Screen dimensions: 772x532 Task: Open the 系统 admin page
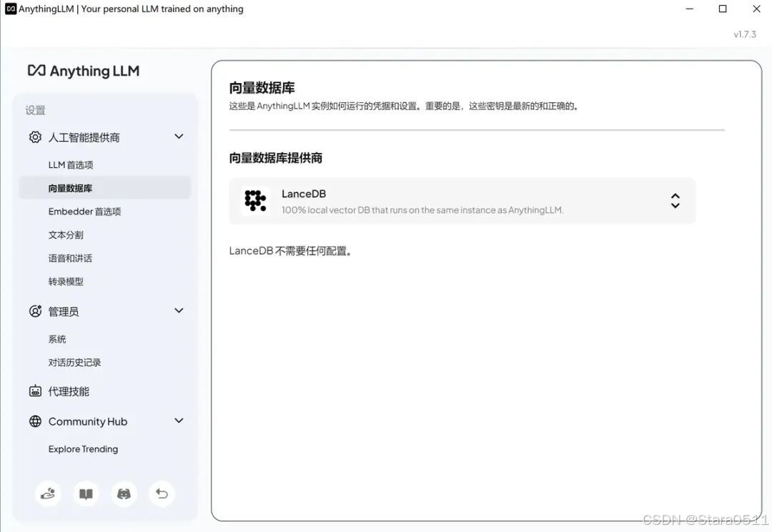57,339
